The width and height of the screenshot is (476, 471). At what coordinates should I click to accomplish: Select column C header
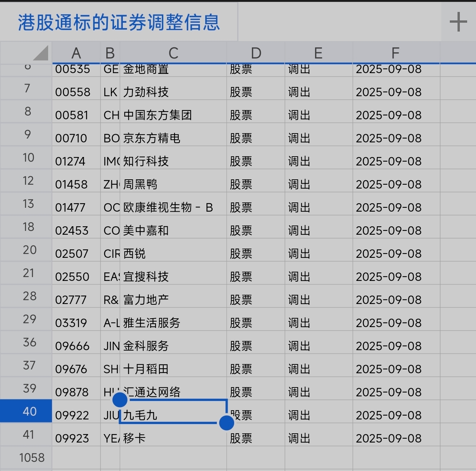tap(173, 53)
